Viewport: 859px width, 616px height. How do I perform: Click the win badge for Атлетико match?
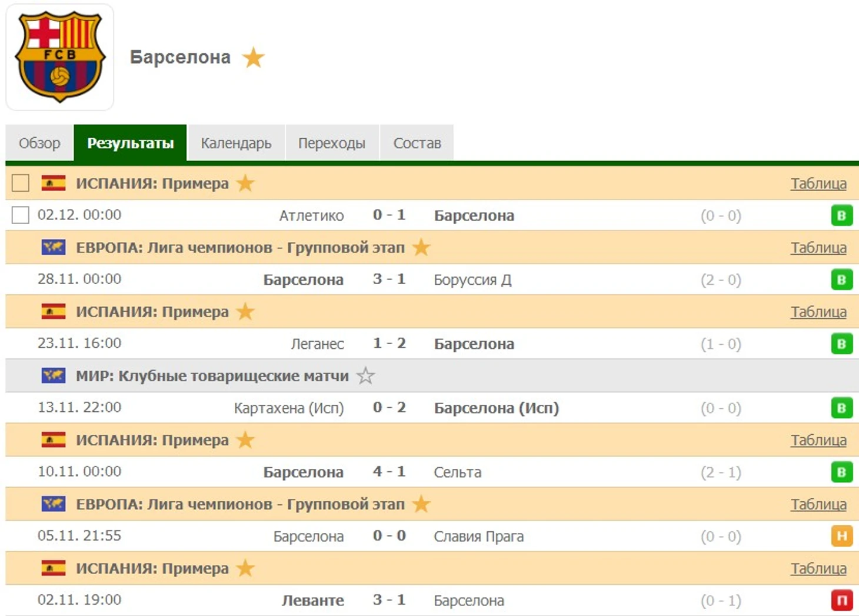coord(841,215)
